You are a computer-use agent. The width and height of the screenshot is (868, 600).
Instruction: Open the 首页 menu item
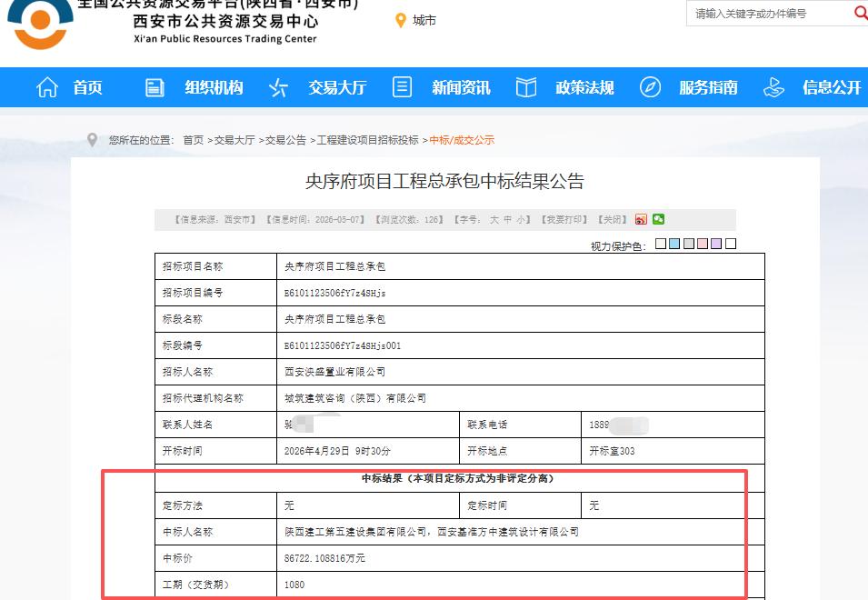pos(87,87)
